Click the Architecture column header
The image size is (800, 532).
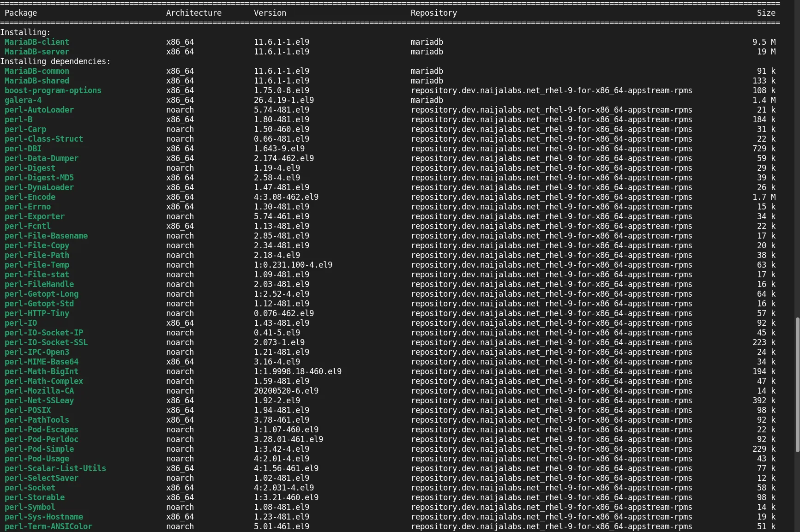194,13
